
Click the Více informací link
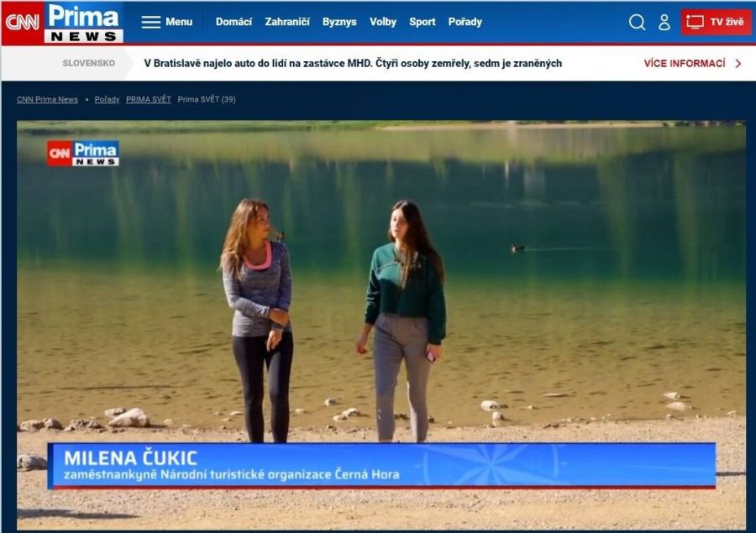pos(684,64)
